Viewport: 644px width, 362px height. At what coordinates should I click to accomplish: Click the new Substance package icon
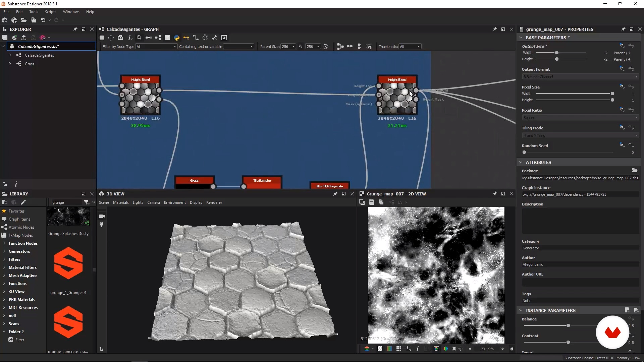pyautogui.click(x=5, y=20)
